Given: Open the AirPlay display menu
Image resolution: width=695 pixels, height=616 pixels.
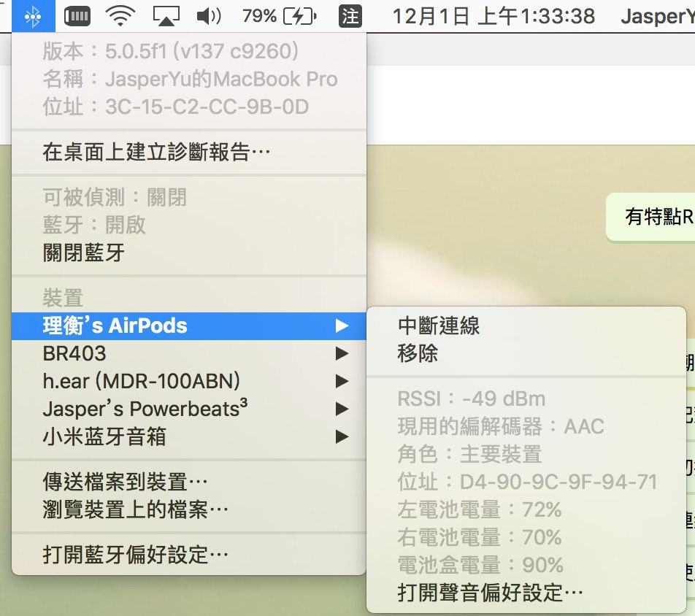Looking at the screenshot, I should [166, 16].
